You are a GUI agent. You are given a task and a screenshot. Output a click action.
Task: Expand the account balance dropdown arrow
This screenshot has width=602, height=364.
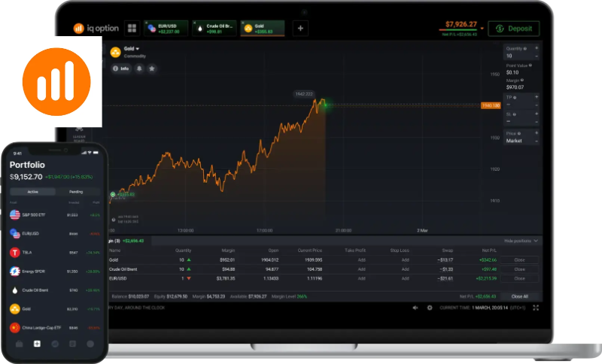tap(482, 29)
